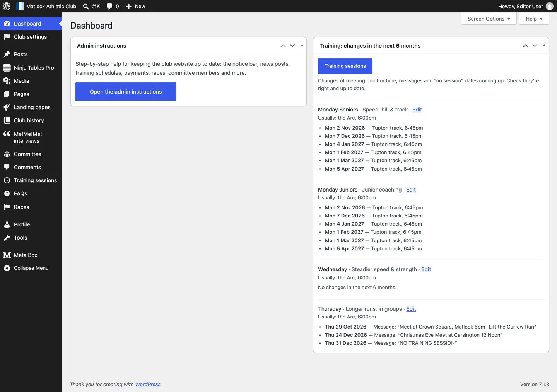The width and height of the screenshot is (557, 392).
Task: Click the Committee group icon
Action: click(7, 154)
